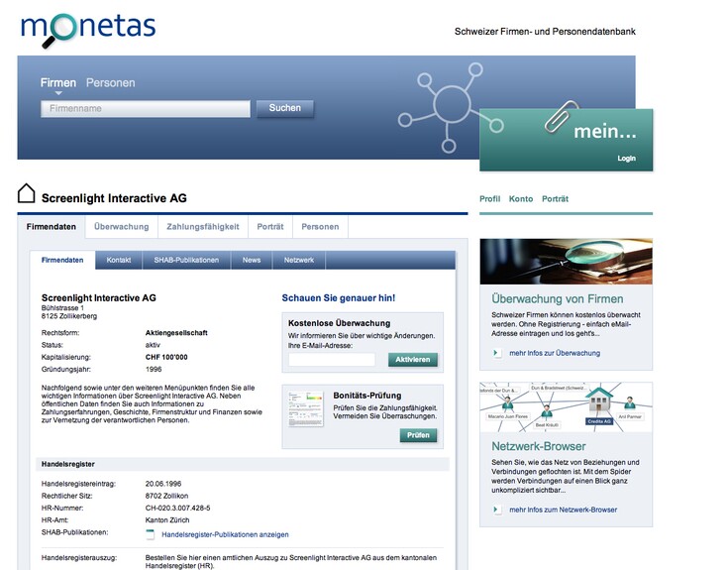Image resolution: width=728 pixels, height=570 pixels.
Task: Click the Überwachung von Firmen heading
Action: point(557,298)
